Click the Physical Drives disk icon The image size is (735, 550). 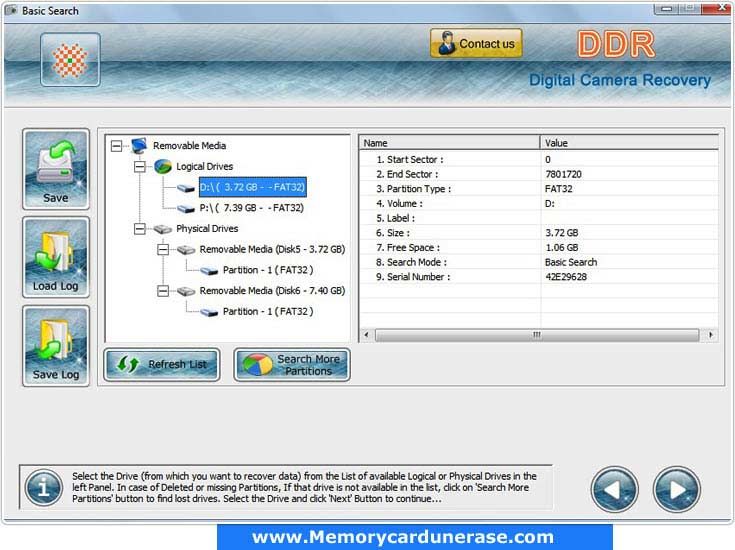[x=163, y=229]
